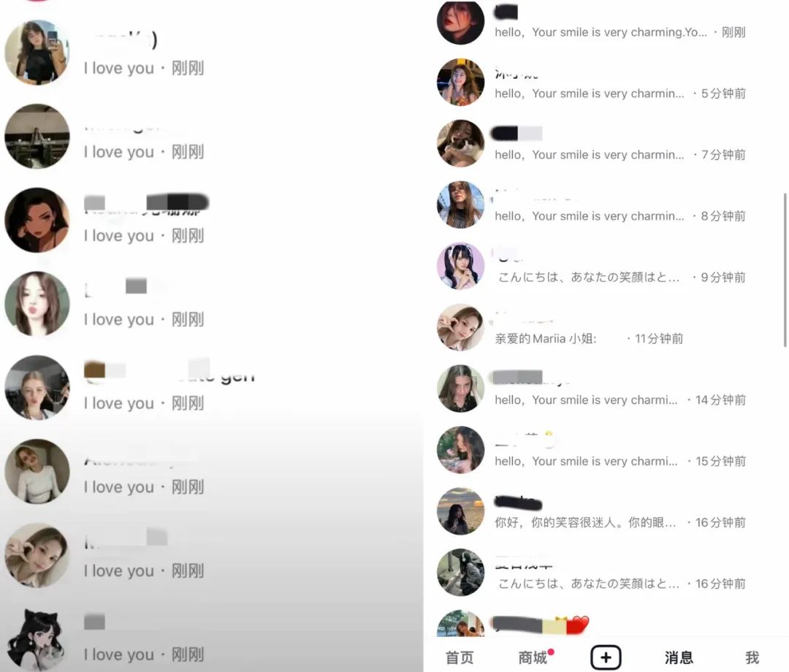Open the 我 profile tab
This screenshot has height=672, width=789.
point(752,657)
